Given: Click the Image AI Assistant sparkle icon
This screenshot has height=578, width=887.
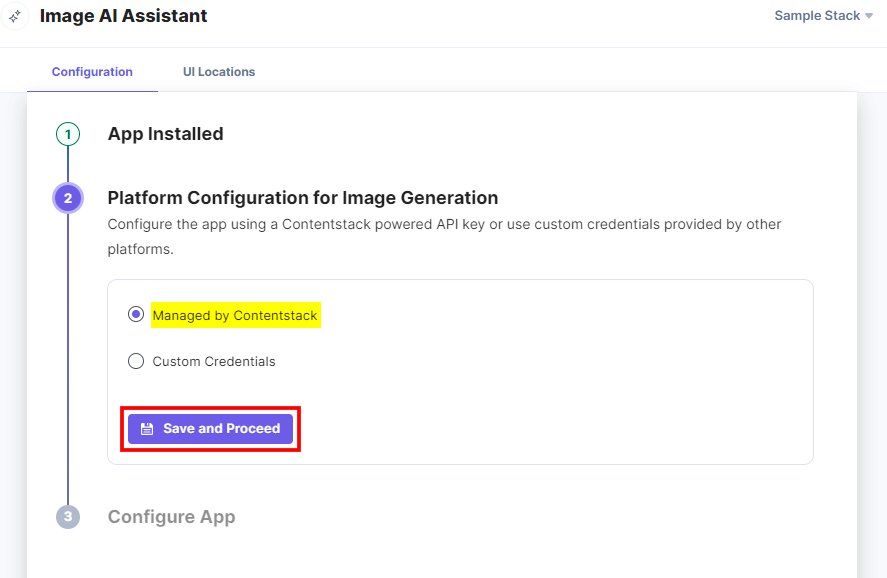Looking at the screenshot, I should pos(15,16).
